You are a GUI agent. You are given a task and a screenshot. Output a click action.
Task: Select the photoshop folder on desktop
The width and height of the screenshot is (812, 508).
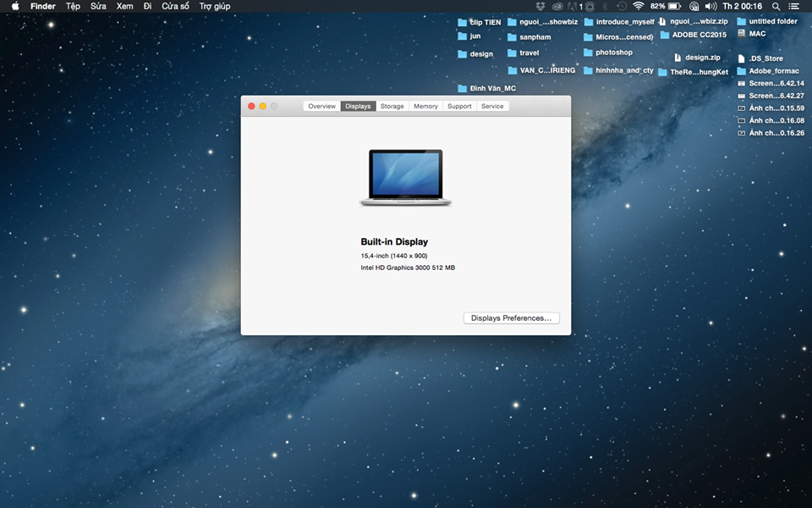point(589,52)
